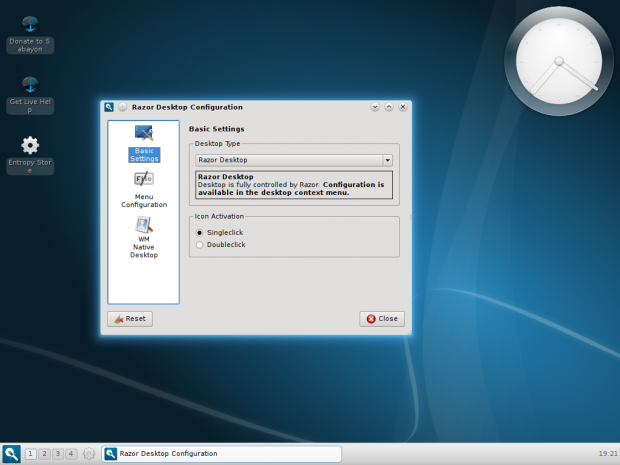Click the gear icon in the panel
This screenshot has height=465, width=620.
89,454
